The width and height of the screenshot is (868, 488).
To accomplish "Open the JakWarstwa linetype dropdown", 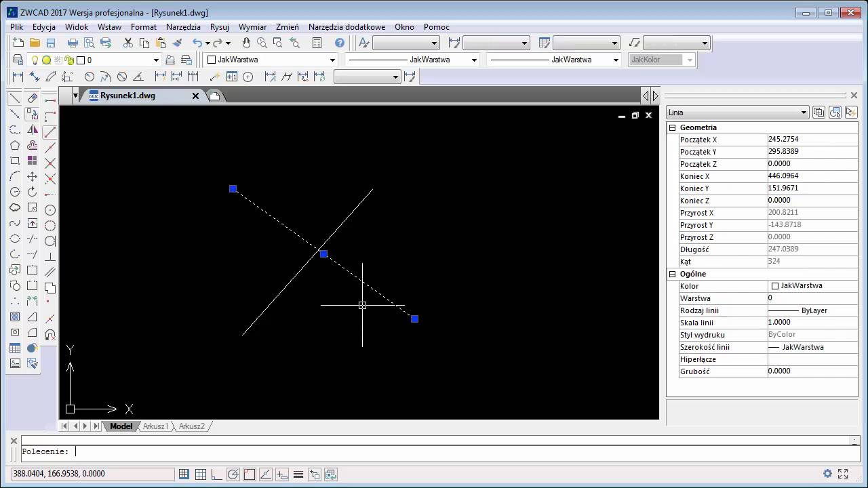I will [x=474, y=60].
